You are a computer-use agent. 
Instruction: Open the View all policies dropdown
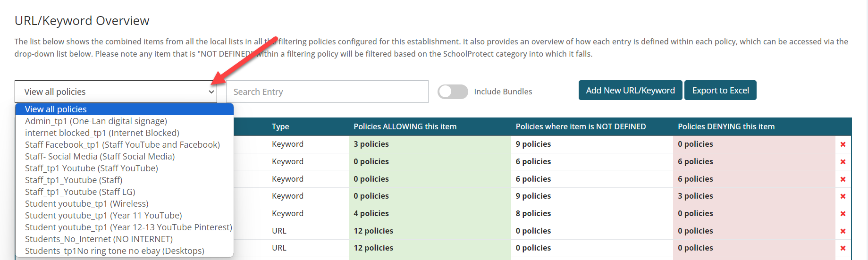(116, 92)
